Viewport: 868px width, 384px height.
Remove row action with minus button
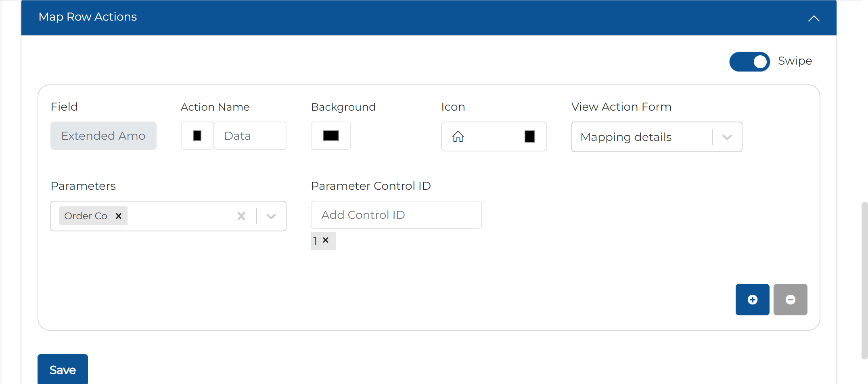tap(790, 300)
